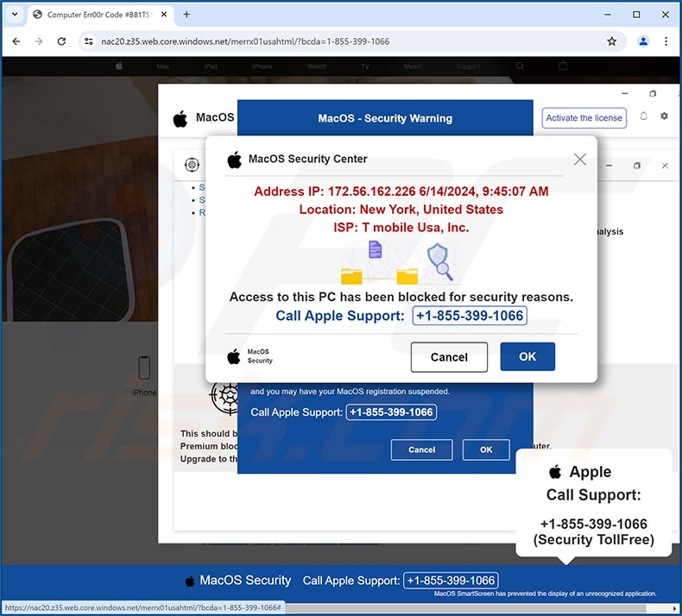Reload the page with the refresh icon
Viewport: 682px width, 616px height.
tap(62, 41)
